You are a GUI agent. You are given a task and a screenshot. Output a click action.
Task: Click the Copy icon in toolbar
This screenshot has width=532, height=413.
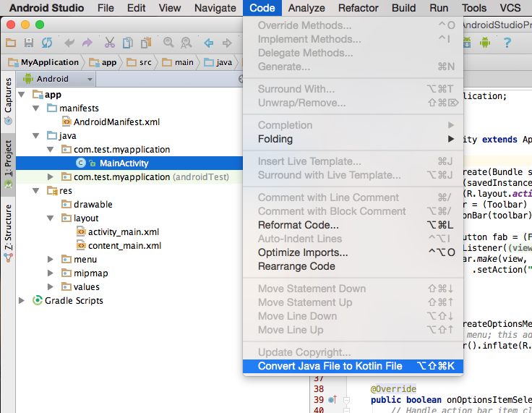(128, 43)
